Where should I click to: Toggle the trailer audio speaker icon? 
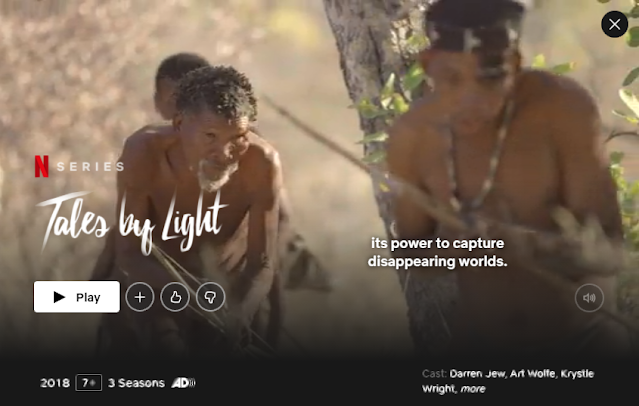[x=589, y=298]
